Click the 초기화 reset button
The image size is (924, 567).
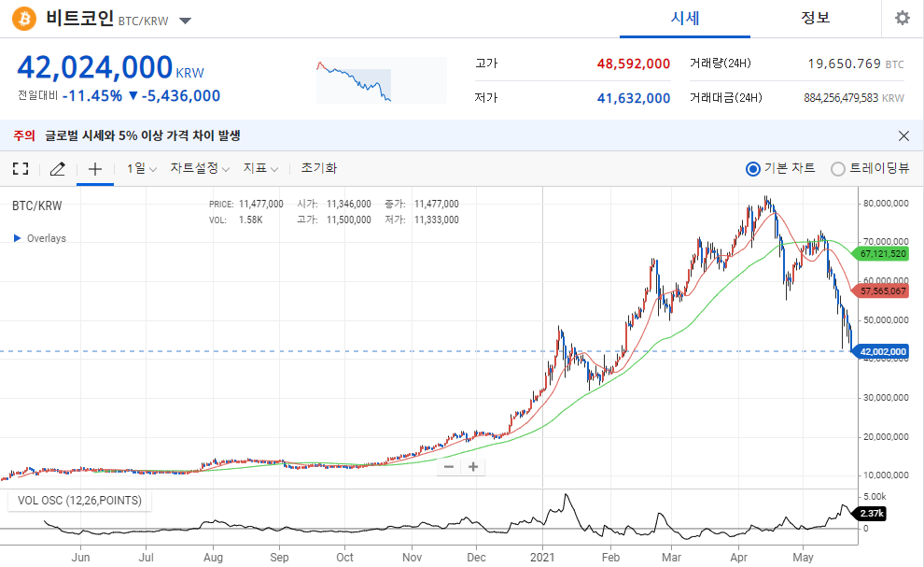pos(319,169)
